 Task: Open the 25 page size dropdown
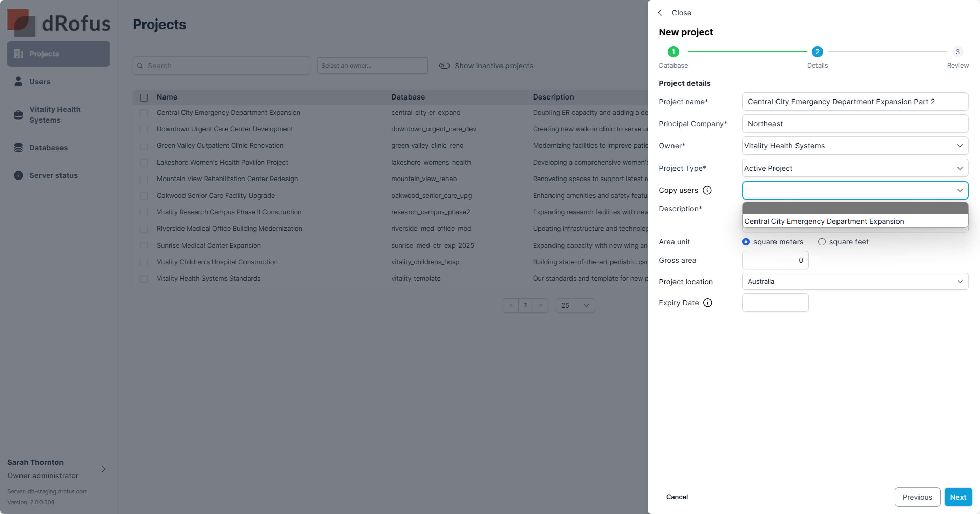click(x=575, y=305)
